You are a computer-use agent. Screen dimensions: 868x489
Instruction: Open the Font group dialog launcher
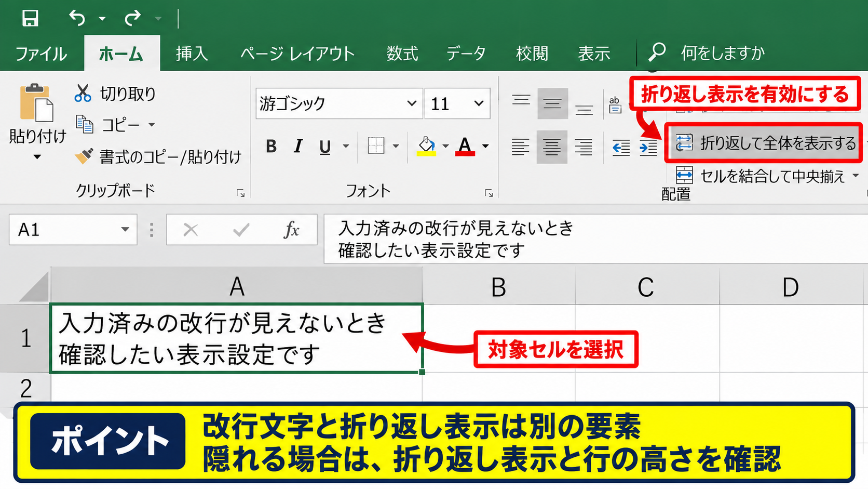pos(489,193)
